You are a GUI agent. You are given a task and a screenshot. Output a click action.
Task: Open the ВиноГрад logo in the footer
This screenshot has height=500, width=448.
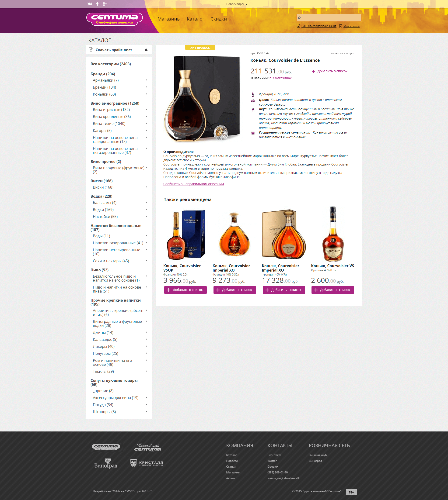(x=106, y=464)
